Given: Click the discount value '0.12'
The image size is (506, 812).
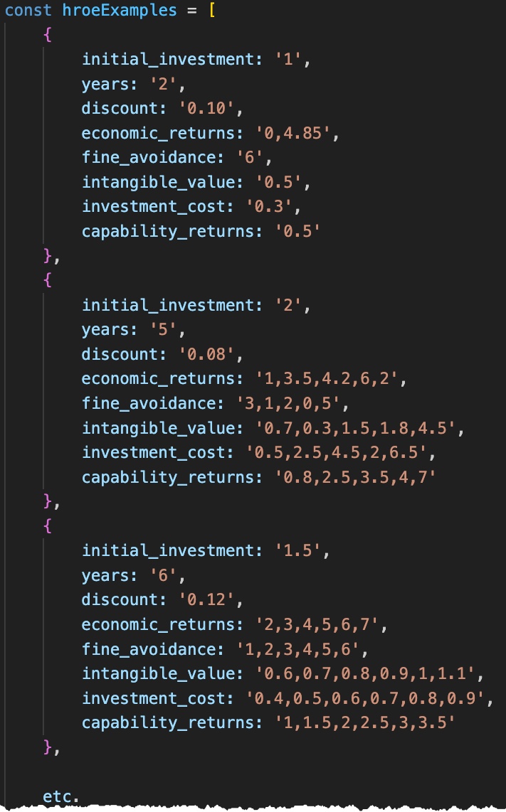Looking at the screenshot, I should (207, 599).
